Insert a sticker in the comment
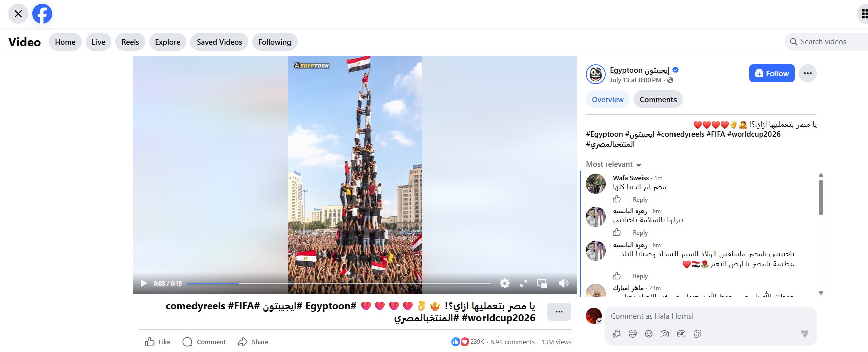Image resolution: width=868 pixels, height=352 pixels. 697,334
